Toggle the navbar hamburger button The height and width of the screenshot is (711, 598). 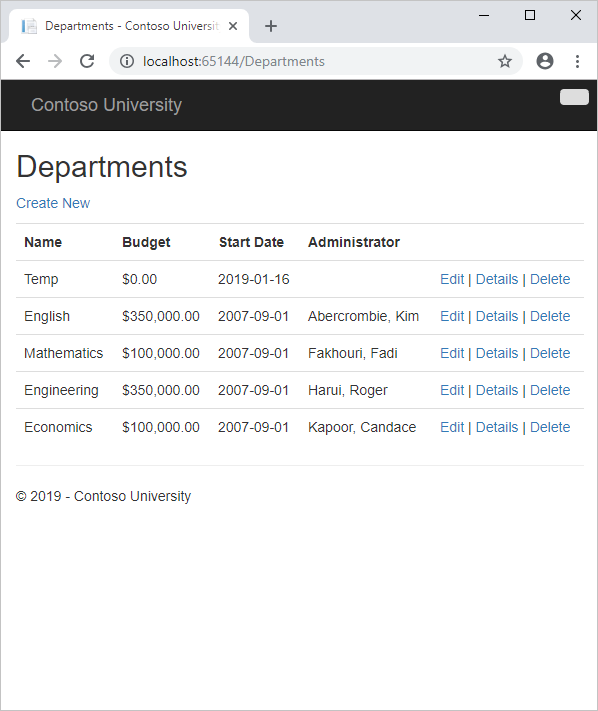coord(574,97)
